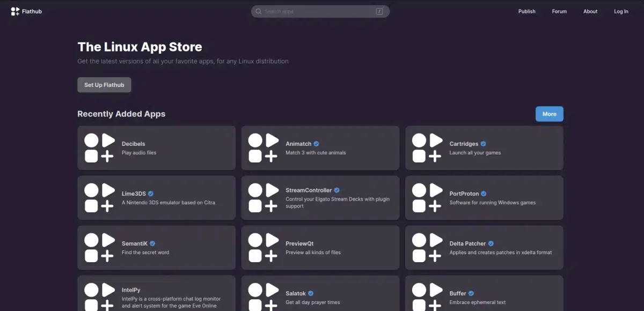
Task: Click the Cartridges app icon
Action: point(427,148)
